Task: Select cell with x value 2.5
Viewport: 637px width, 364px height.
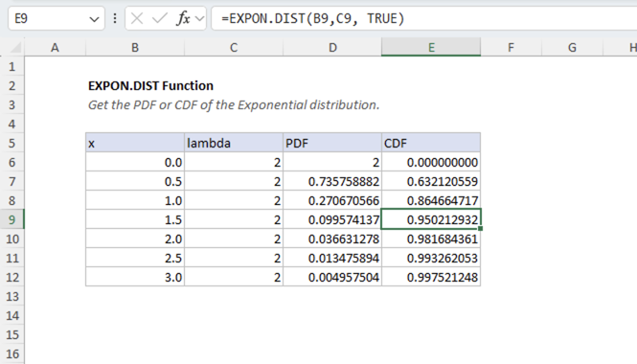Action: pos(135,258)
